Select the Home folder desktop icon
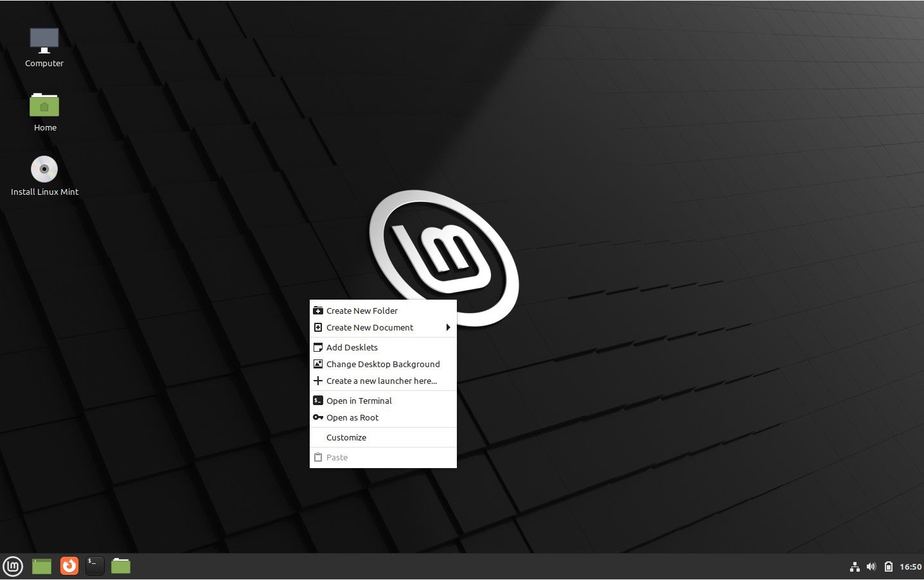Screen dimensions: 924x580 coord(44,105)
